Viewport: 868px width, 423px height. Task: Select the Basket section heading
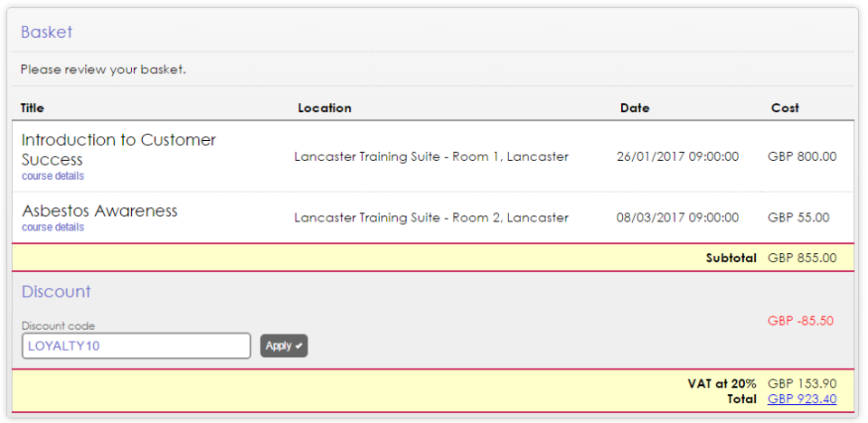(x=46, y=33)
